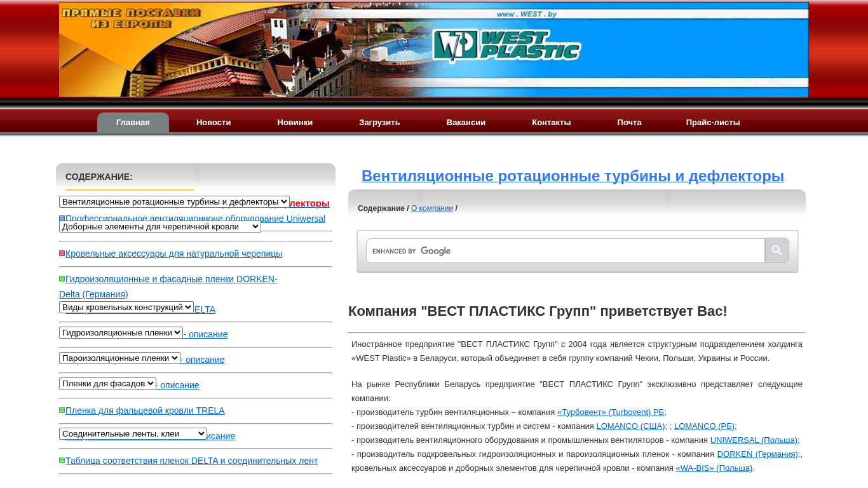This screenshot has width=868, height=488.
Task: Open the Новинки menu item
Action: [x=295, y=123]
